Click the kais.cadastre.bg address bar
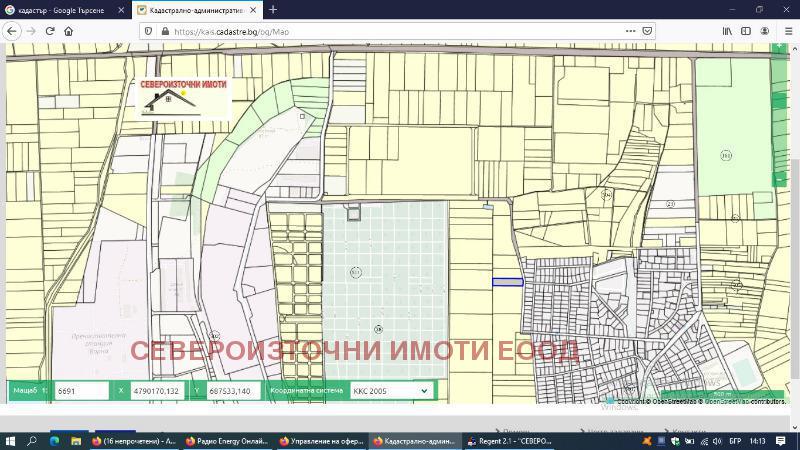The image size is (800, 450). (x=380, y=31)
